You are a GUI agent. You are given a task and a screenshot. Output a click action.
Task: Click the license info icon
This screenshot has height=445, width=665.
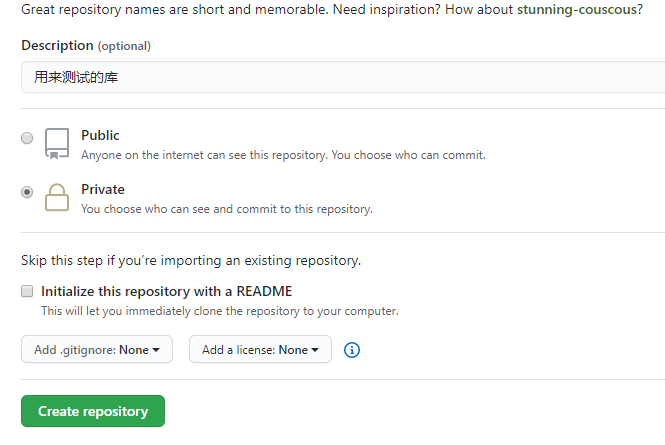click(x=352, y=350)
